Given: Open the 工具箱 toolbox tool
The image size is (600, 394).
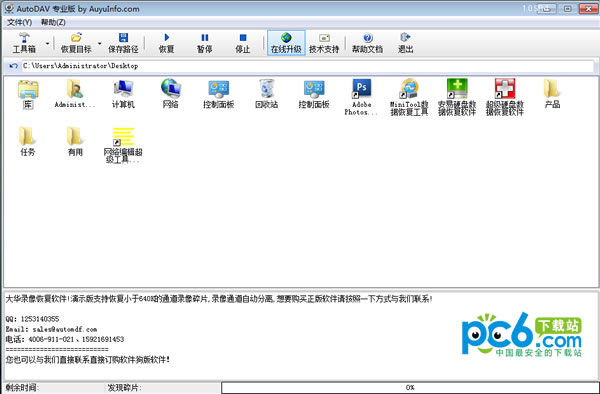Looking at the screenshot, I should pos(24,43).
